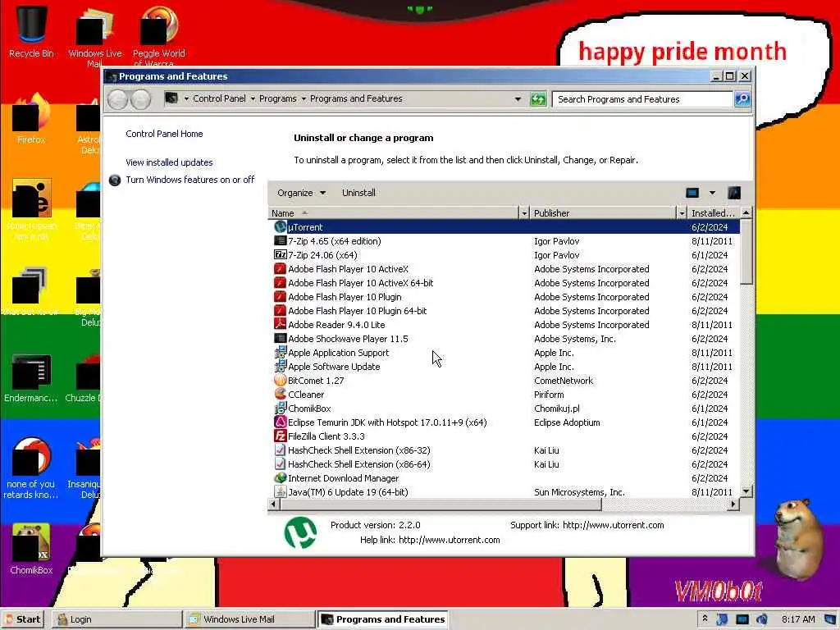The height and width of the screenshot is (630, 840).
Task: Click publisher Sun Microsystems, Inc. cell
Action: click(x=579, y=492)
